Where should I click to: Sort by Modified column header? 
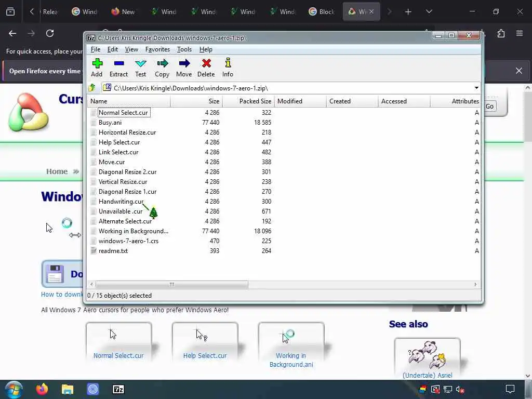coord(300,101)
